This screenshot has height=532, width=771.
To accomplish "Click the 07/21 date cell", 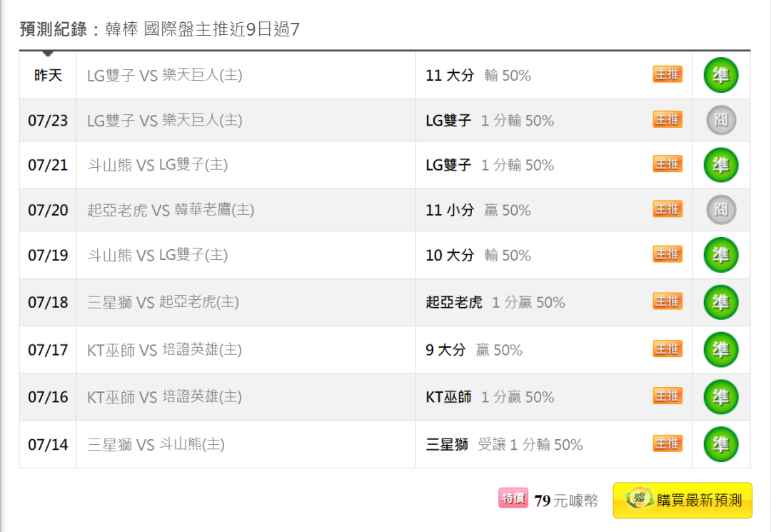I will (x=48, y=165).
